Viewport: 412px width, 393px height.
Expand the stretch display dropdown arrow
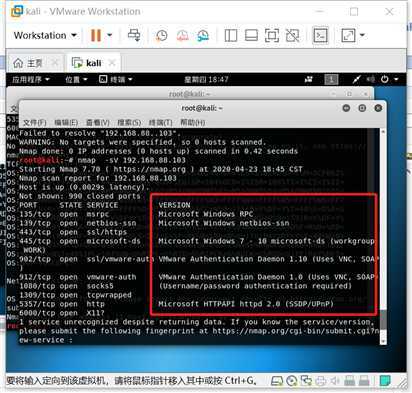click(x=362, y=35)
